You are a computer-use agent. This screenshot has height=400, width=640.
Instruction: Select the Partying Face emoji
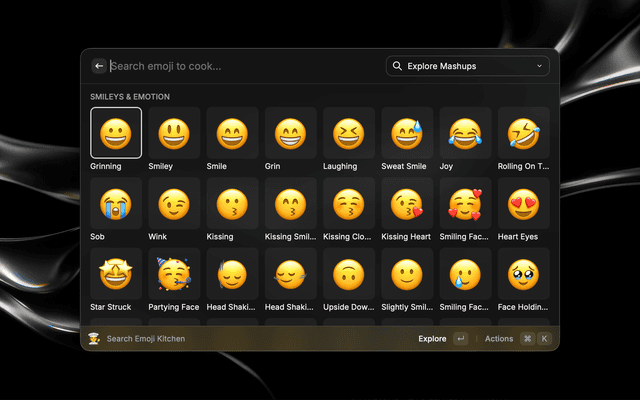(174, 274)
